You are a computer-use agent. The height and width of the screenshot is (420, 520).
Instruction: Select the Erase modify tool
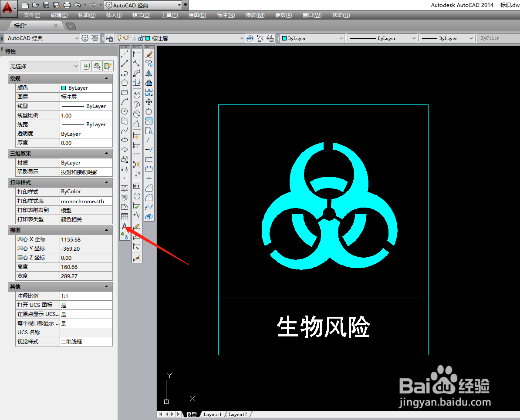coord(149,54)
